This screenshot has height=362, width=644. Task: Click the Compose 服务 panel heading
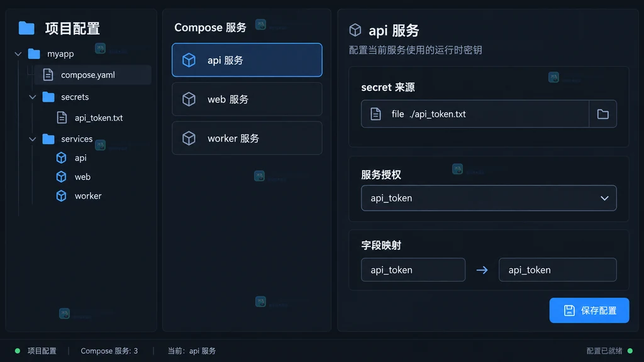pos(210,28)
